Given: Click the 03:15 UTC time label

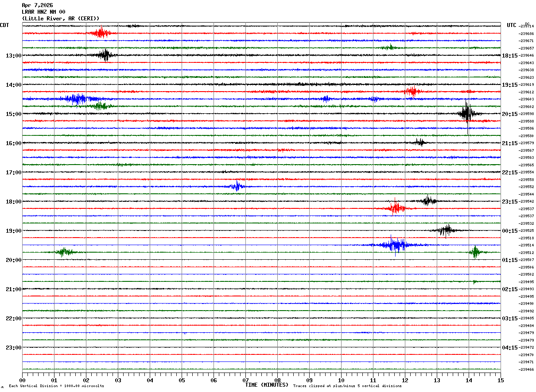Looking at the screenshot, I should coord(510,319).
